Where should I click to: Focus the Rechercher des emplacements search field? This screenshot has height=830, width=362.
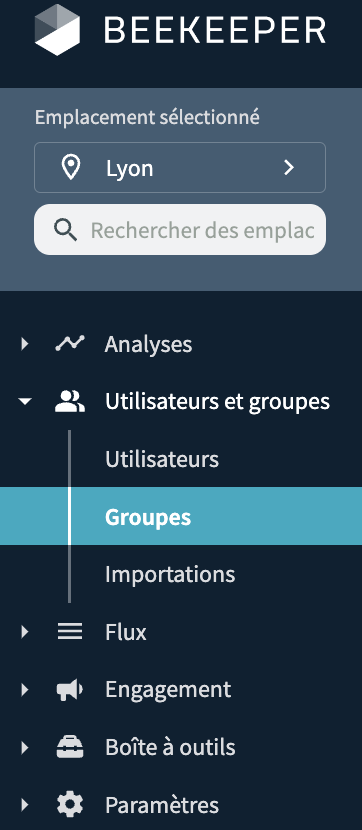click(180, 230)
